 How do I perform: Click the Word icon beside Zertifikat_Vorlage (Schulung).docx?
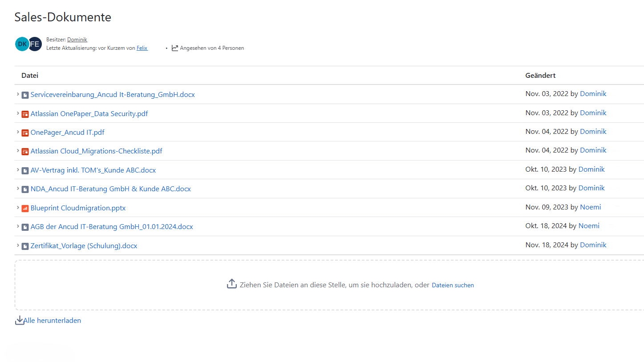point(25,245)
